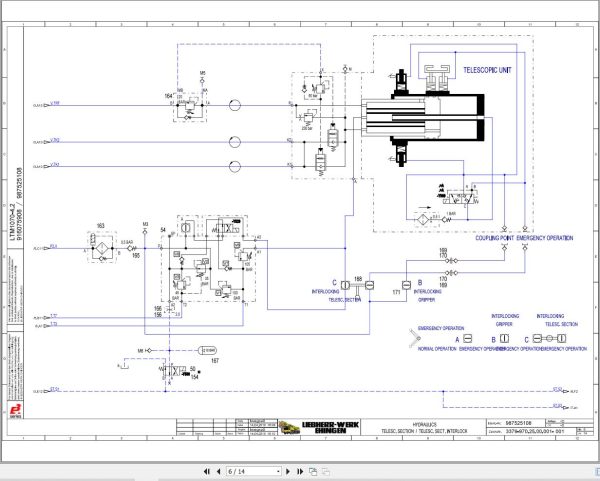Click the component number '168'
The width and height of the screenshot is (600, 481).
(358, 279)
